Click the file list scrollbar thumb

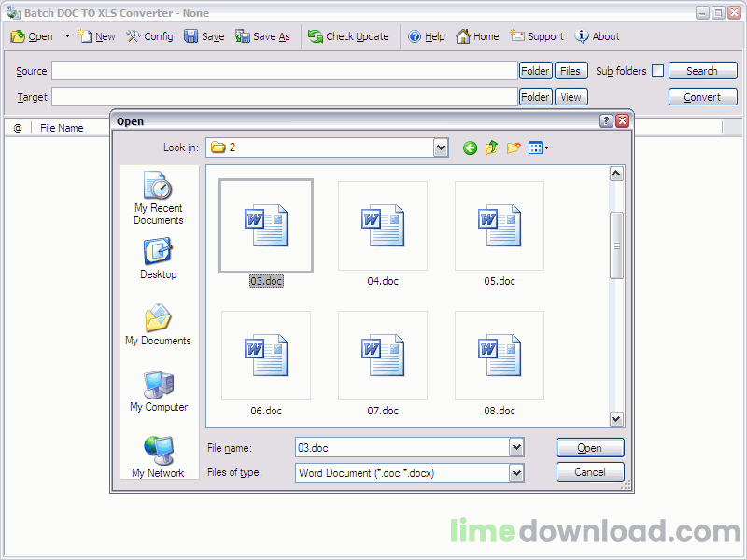coord(616,245)
